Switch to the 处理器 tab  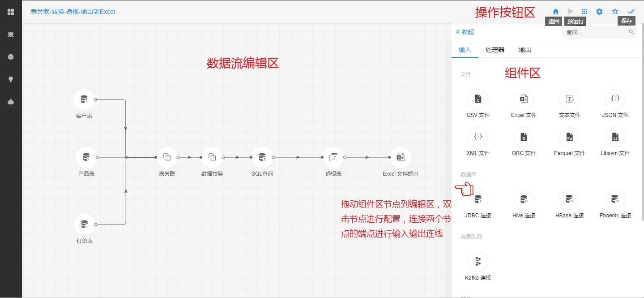494,50
